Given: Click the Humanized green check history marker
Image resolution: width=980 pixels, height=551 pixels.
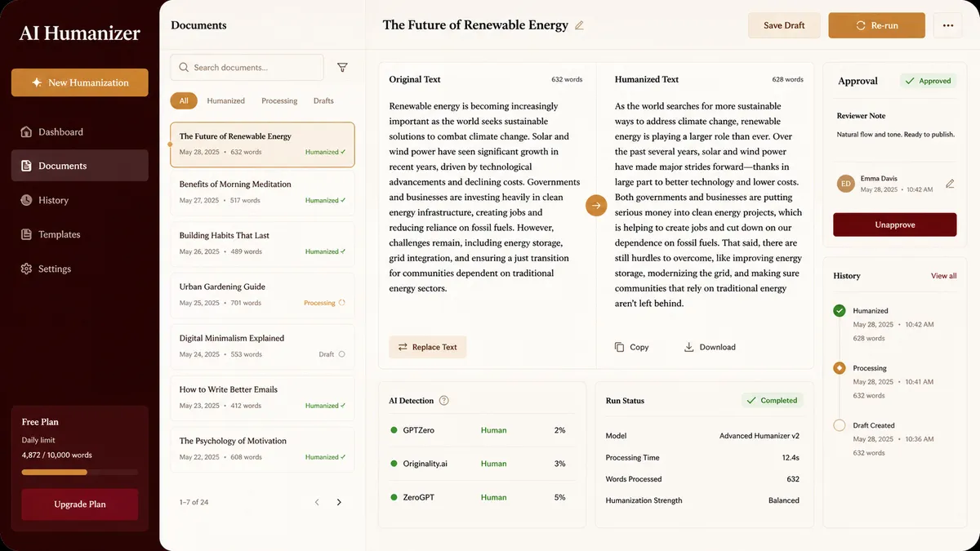Looking at the screenshot, I should pyautogui.click(x=839, y=311).
